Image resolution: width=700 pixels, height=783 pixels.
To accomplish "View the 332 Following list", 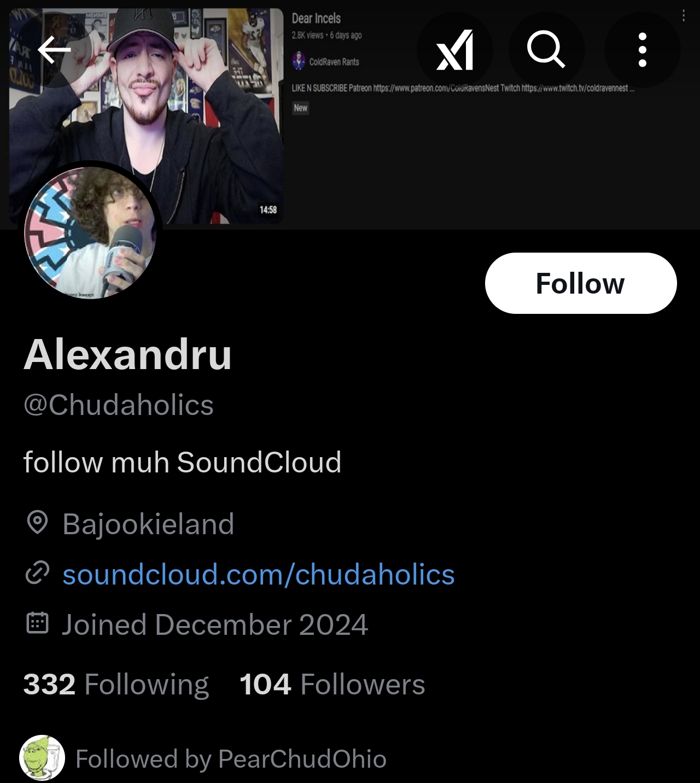I will tap(116, 685).
